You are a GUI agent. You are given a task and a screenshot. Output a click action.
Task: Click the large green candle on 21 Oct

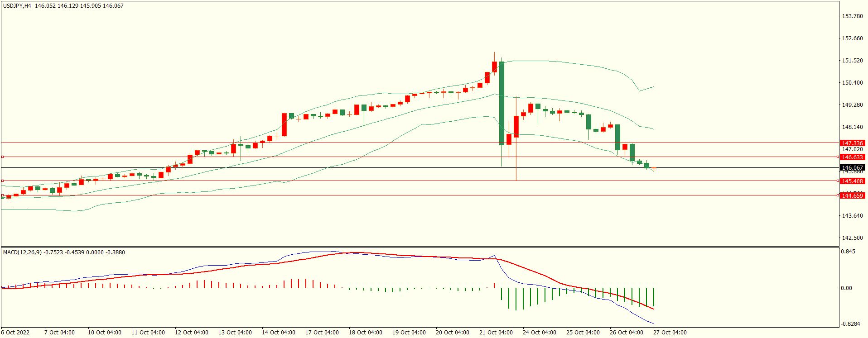point(502,103)
